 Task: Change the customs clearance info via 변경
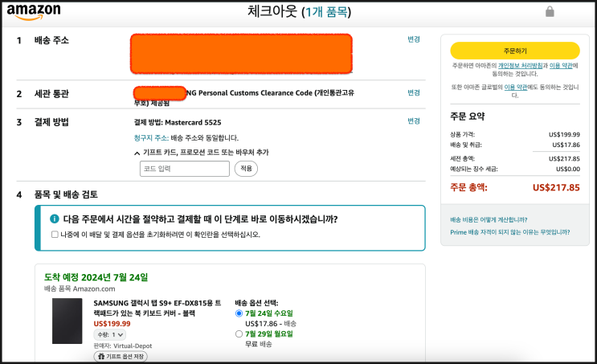tap(414, 92)
